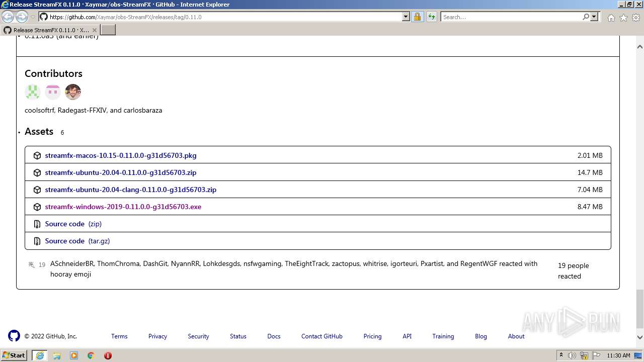Screen dimensions: 644x362
Task: Click the volume speaker tray icon
Action: 572,355
